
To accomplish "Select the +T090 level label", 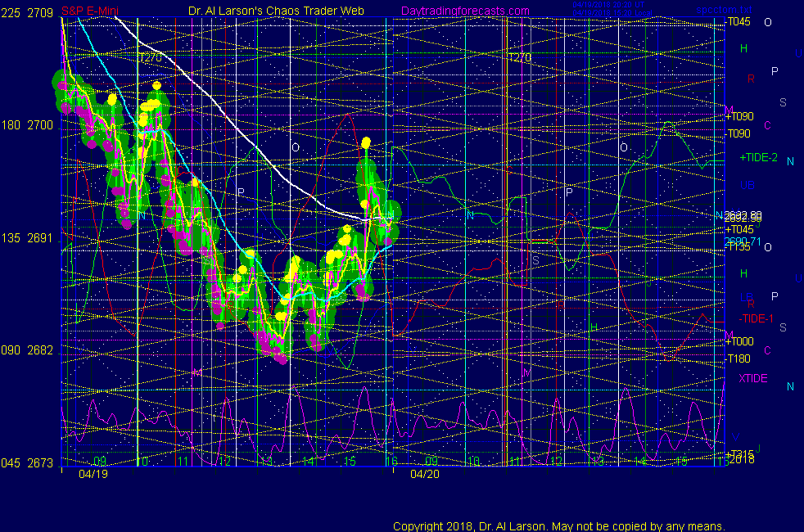I will click(x=739, y=116).
